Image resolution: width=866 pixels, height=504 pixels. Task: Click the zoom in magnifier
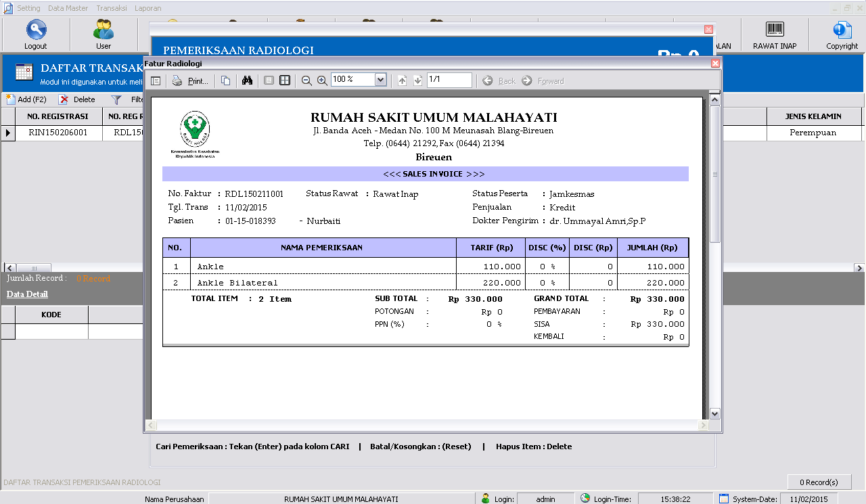[x=322, y=81]
